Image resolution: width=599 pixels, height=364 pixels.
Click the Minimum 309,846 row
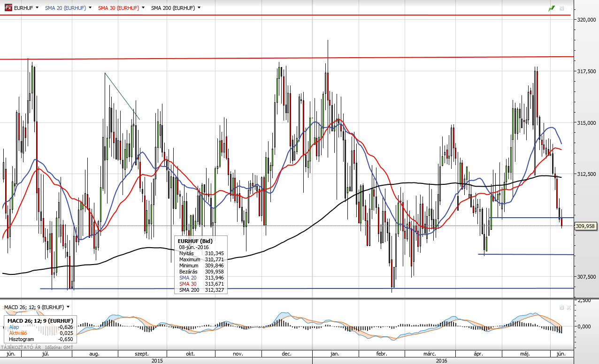[x=201, y=265]
